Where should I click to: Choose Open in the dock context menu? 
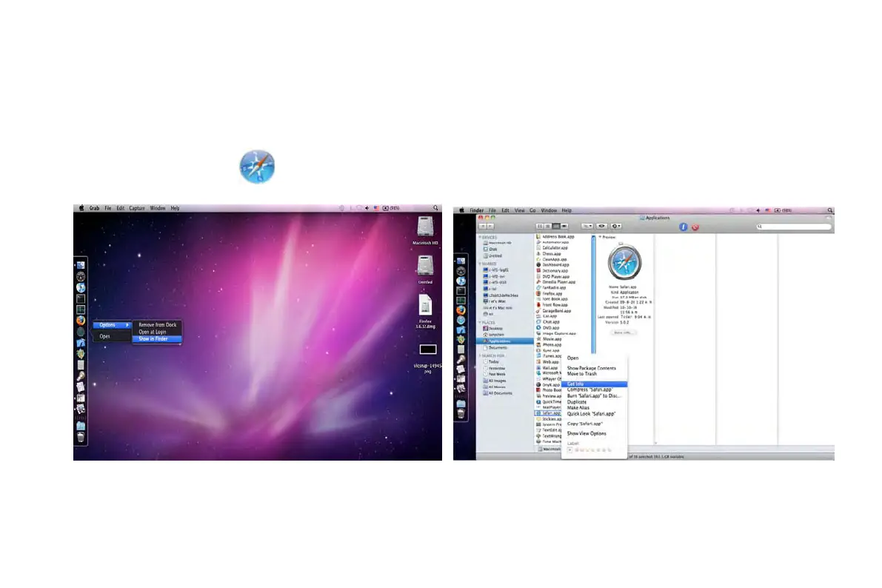tap(104, 336)
